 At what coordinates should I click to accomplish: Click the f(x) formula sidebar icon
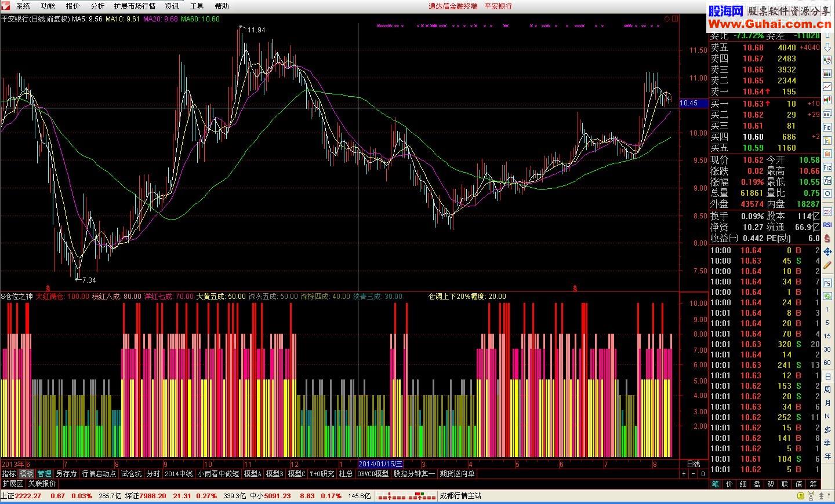[x=827, y=181]
